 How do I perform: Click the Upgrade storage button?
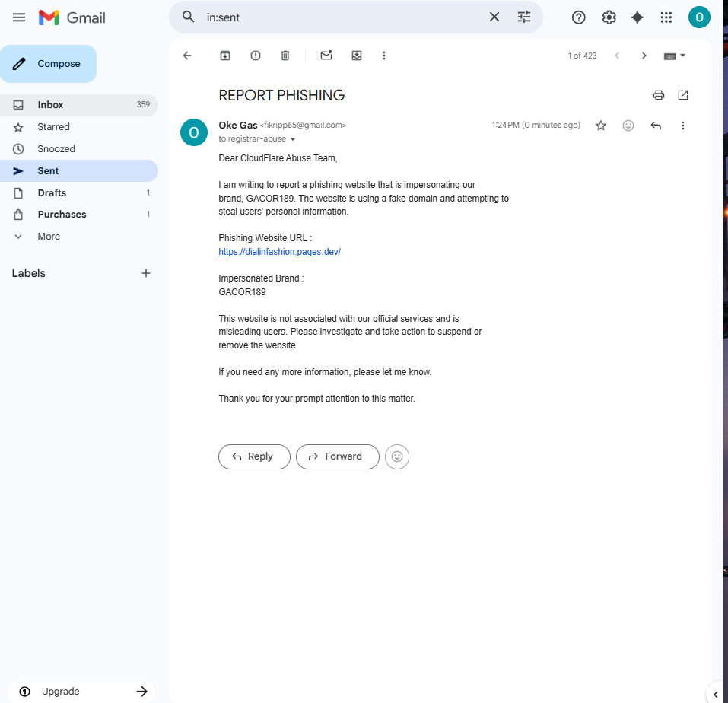pyautogui.click(x=81, y=692)
